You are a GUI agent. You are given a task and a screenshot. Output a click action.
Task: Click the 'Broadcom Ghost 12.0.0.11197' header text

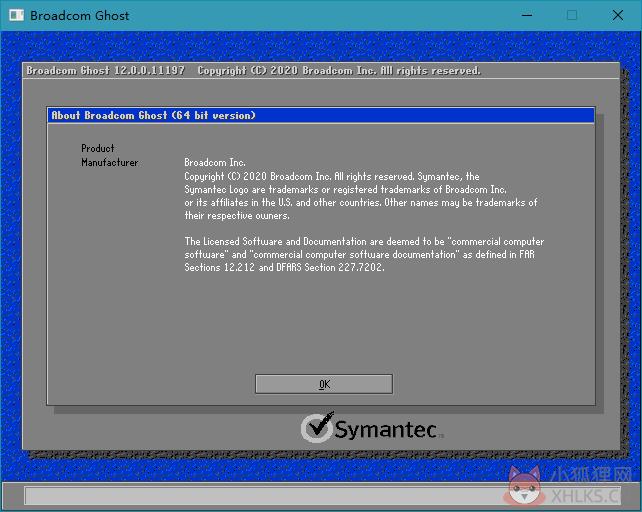(106, 70)
